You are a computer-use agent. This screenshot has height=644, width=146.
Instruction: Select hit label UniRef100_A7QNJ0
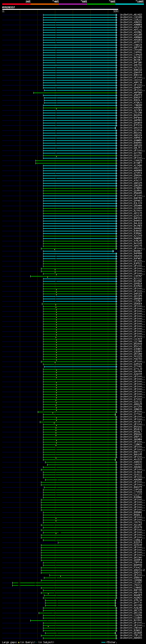click(131, 103)
